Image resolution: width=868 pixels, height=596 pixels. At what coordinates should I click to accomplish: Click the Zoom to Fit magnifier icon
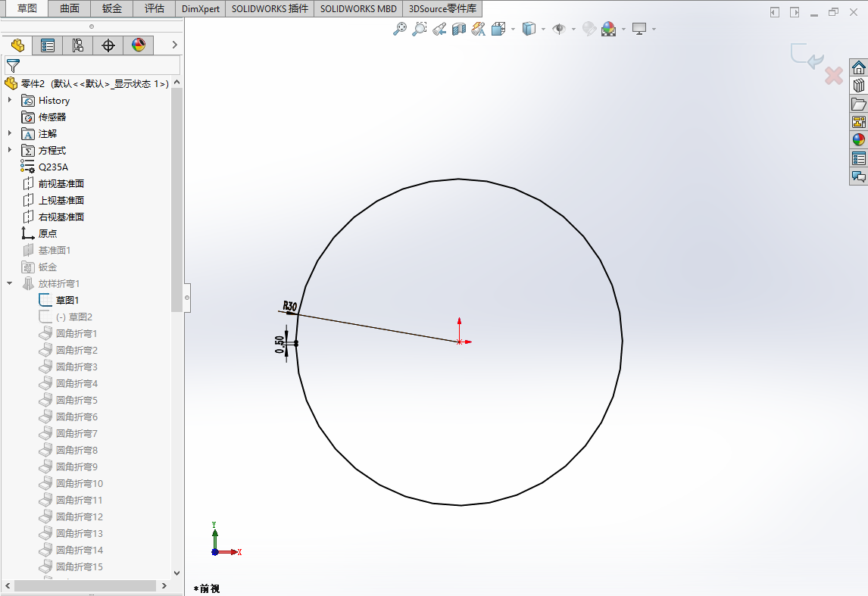click(x=399, y=29)
